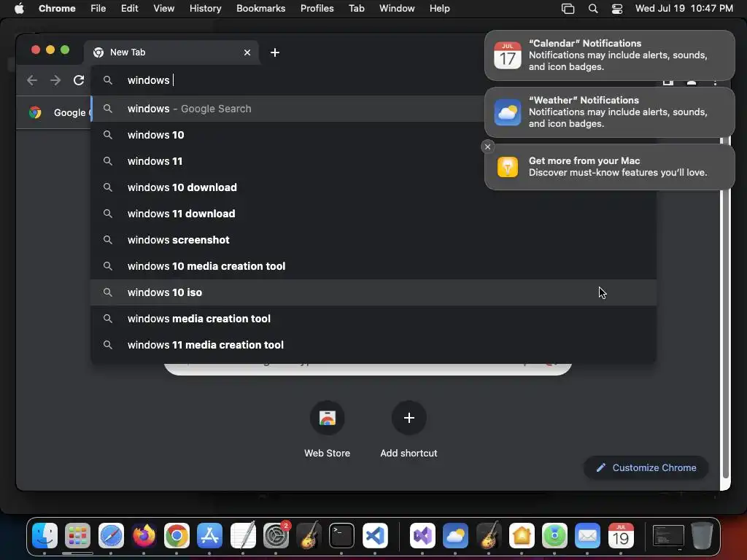The width and height of the screenshot is (747, 560).
Task: Choose the 'windows screenshot' suggestion
Action: tap(373, 239)
